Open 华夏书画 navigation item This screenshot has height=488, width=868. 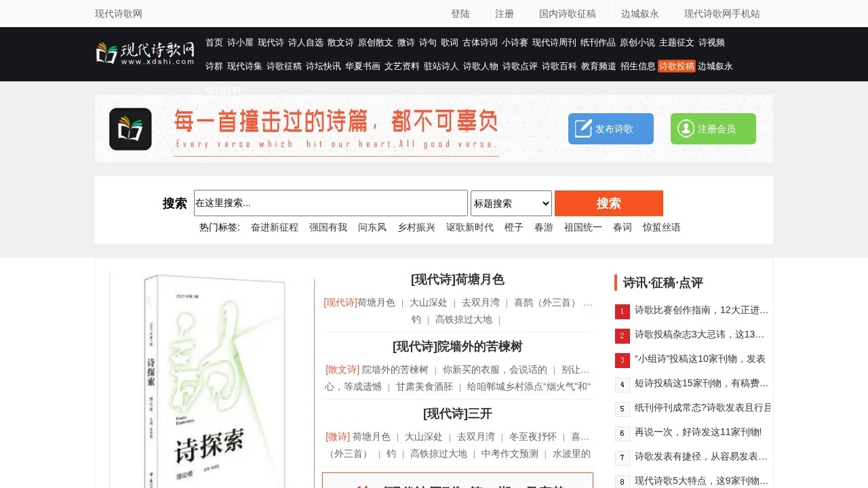coord(363,66)
